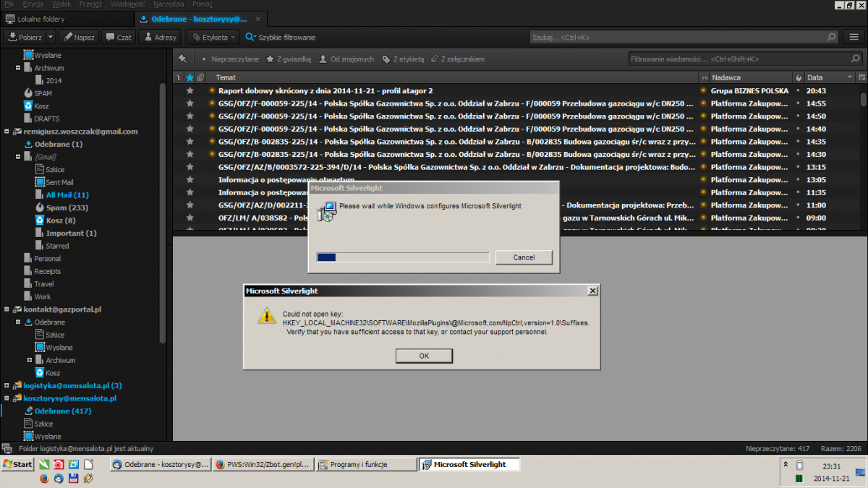Click the Windows Start button

pyautogui.click(x=17, y=464)
